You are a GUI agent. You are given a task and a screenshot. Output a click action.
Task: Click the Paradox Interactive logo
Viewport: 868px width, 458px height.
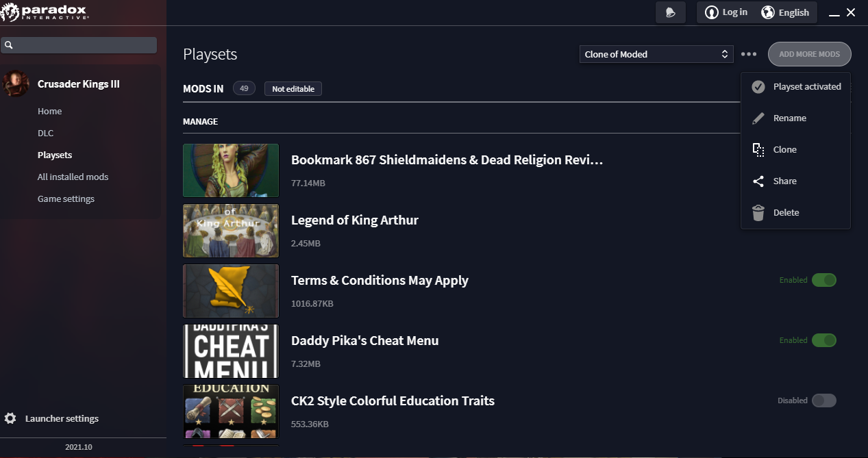coord(46,12)
